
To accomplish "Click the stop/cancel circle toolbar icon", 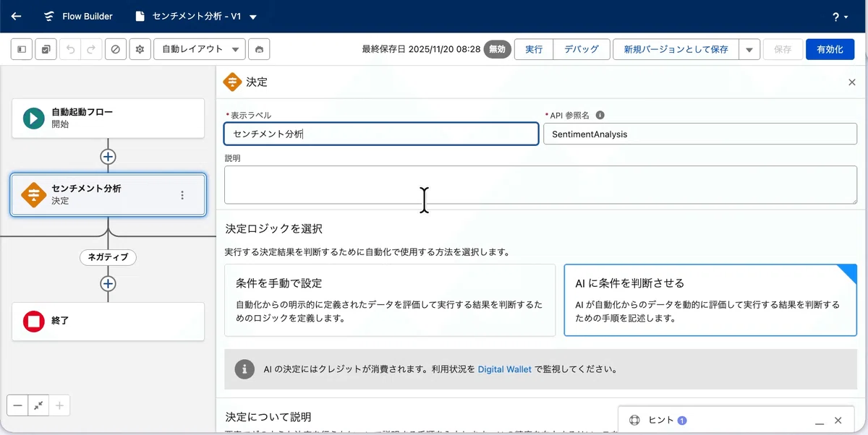I will [x=115, y=49].
